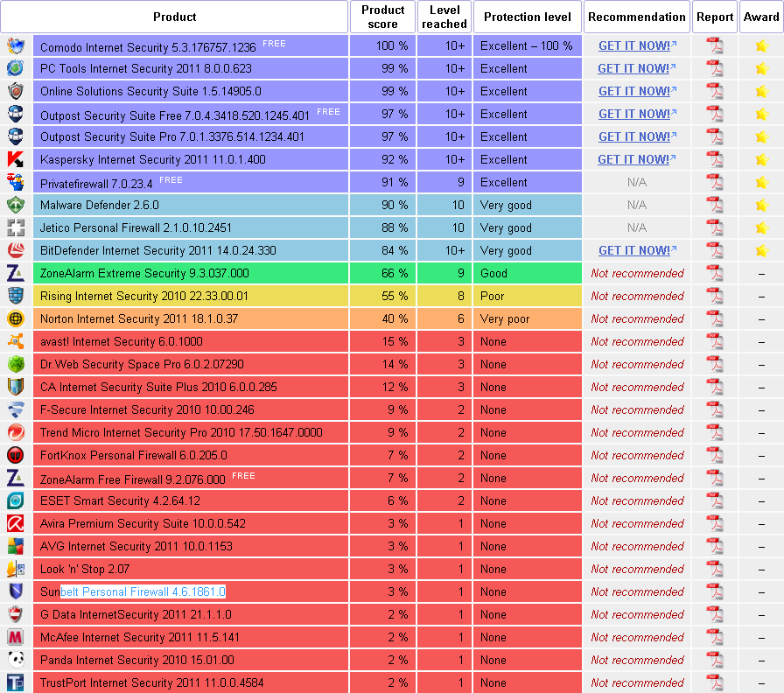The width and height of the screenshot is (784, 693).
Task: Click the Trend Micro Internet Security icon
Action: click(x=16, y=432)
